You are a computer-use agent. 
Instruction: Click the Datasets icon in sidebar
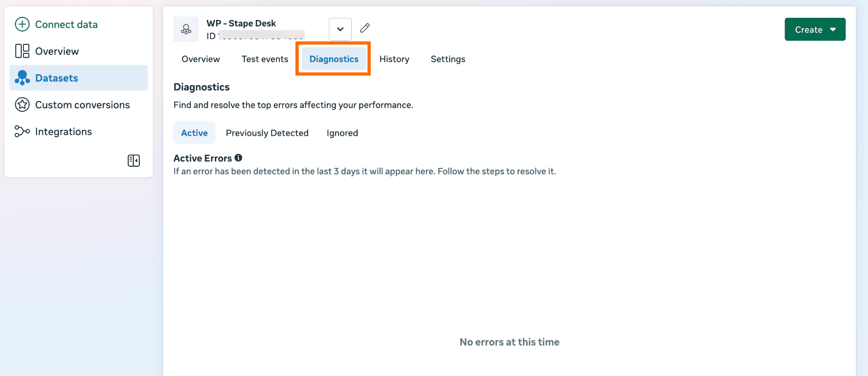click(22, 78)
